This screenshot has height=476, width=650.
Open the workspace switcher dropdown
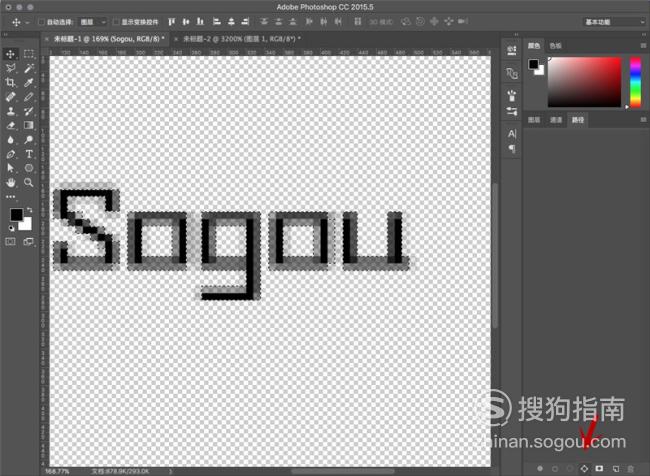[x=614, y=22]
